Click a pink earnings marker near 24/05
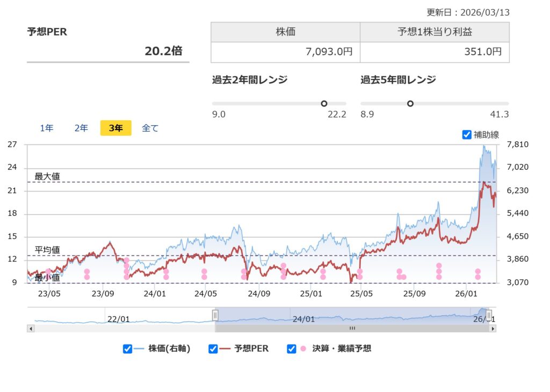The height and width of the screenshot is (392, 550). tap(203, 272)
